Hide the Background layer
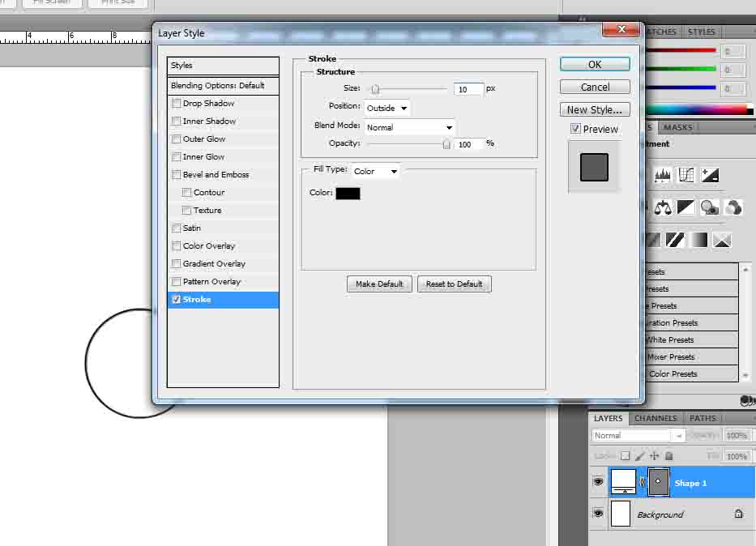The width and height of the screenshot is (756, 546). point(598,514)
